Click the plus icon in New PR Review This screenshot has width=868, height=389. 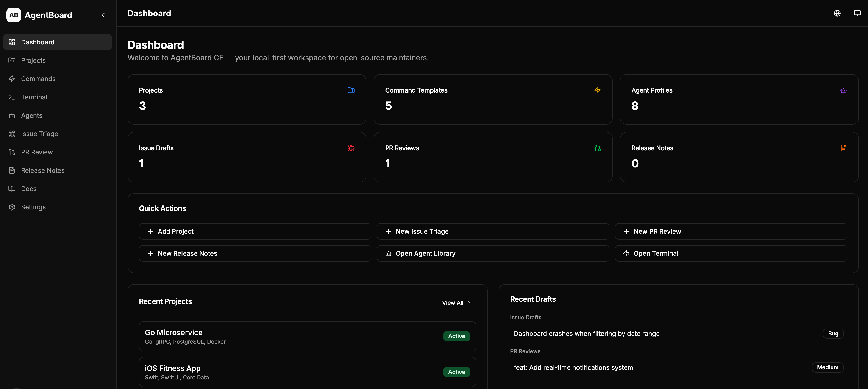point(626,232)
